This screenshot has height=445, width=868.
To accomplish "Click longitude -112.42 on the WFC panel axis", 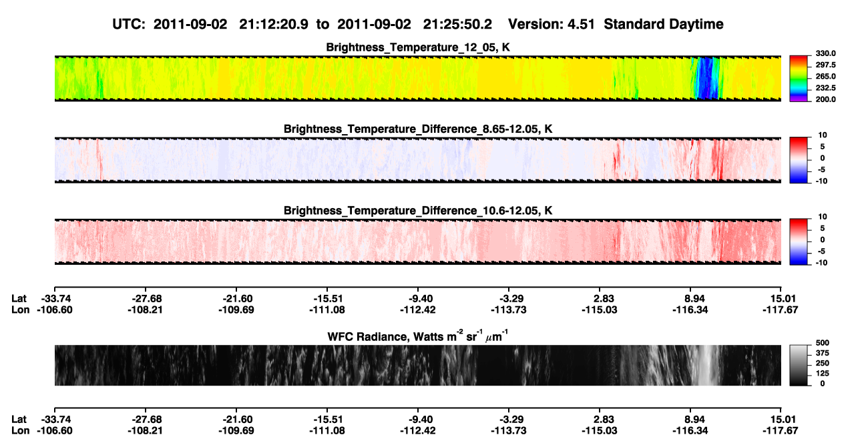I will click(417, 430).
